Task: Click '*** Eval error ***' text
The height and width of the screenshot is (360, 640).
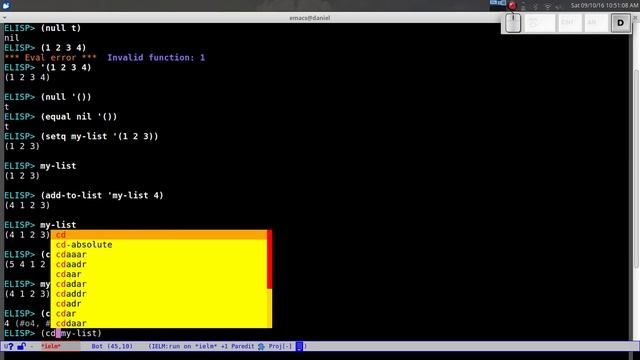Action: [50, 58]
